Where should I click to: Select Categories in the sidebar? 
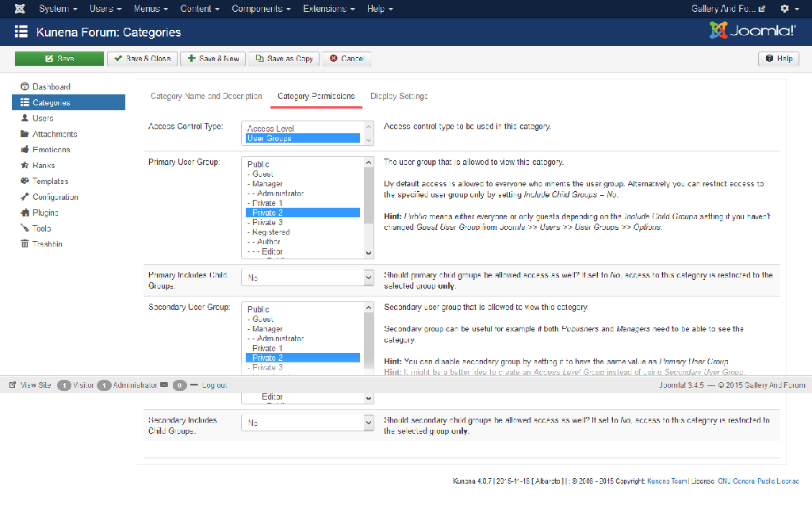[x=68, y=102]
